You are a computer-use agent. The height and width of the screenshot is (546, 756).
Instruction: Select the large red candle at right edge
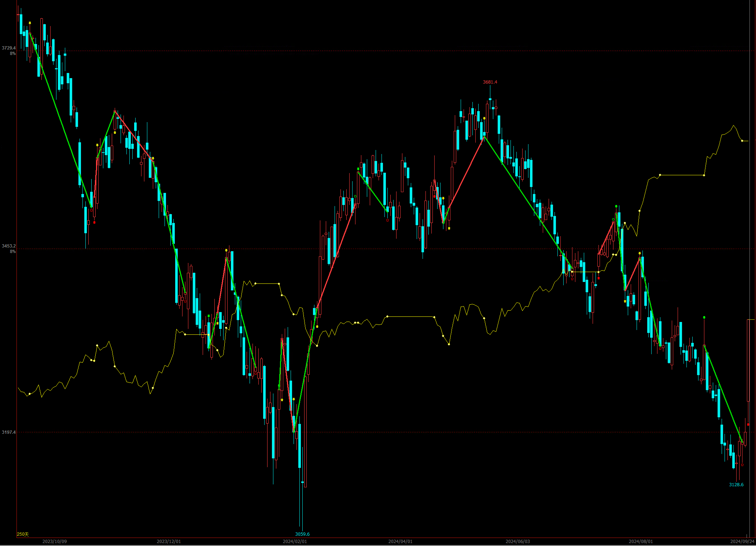click(748, 361)
